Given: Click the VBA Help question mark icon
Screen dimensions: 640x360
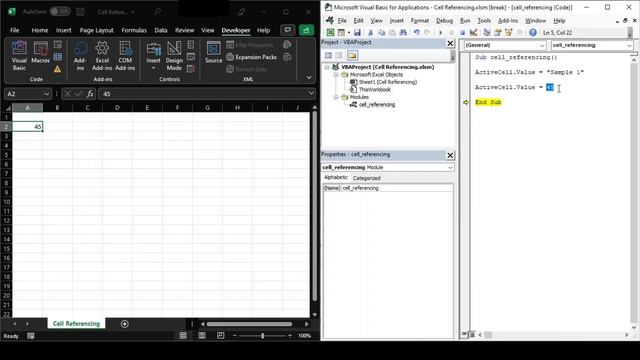Looking at the screenshot, I should point(533,32).
